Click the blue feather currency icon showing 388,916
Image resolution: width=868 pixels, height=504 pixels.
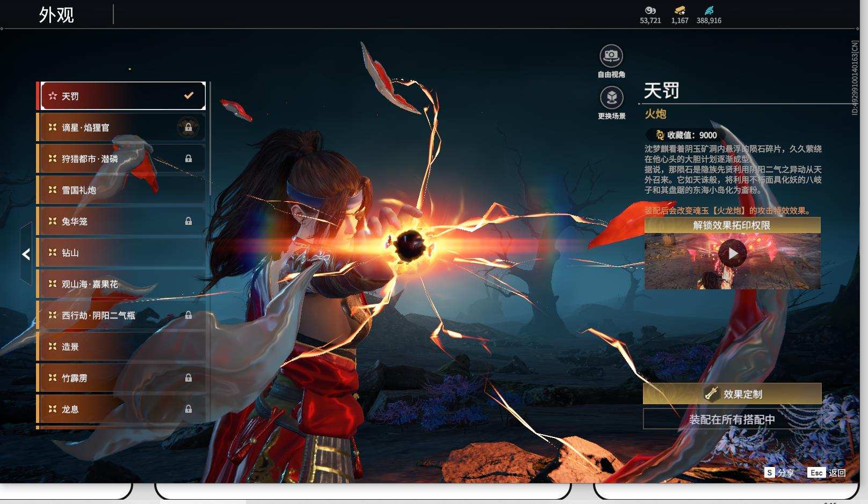pos(709,10)
